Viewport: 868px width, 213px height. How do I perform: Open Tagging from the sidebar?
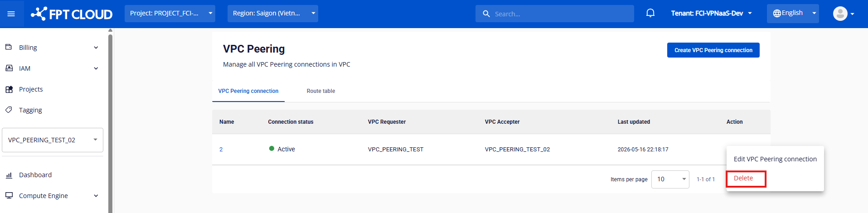[x=30, y=110]
